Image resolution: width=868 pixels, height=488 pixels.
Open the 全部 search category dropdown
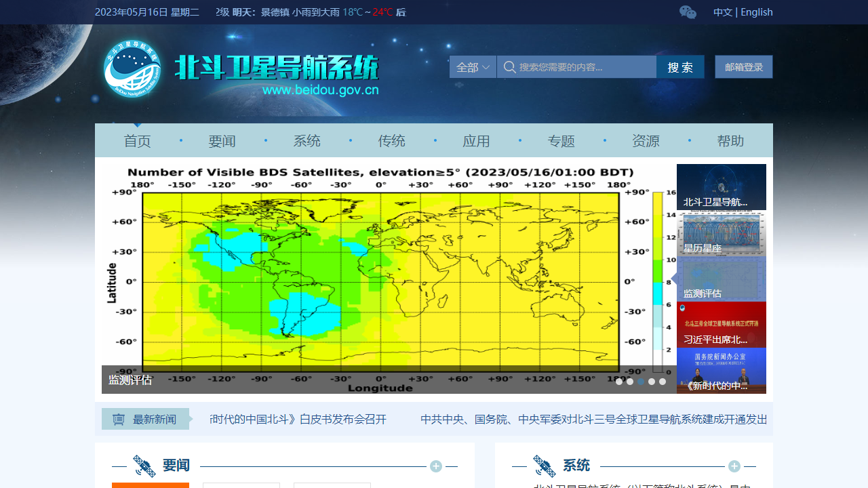point(473,66)
